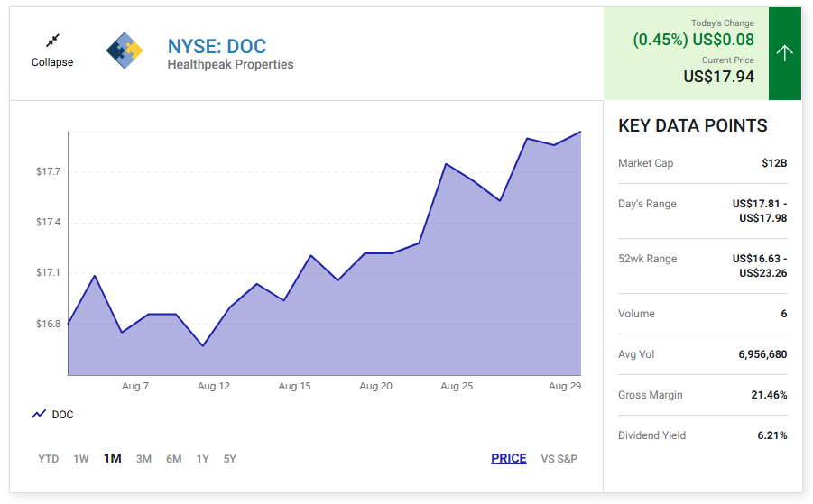The image size is (813, 504).
Task: Switch chart to PRICE view
Action: click(x=509, y=458)
